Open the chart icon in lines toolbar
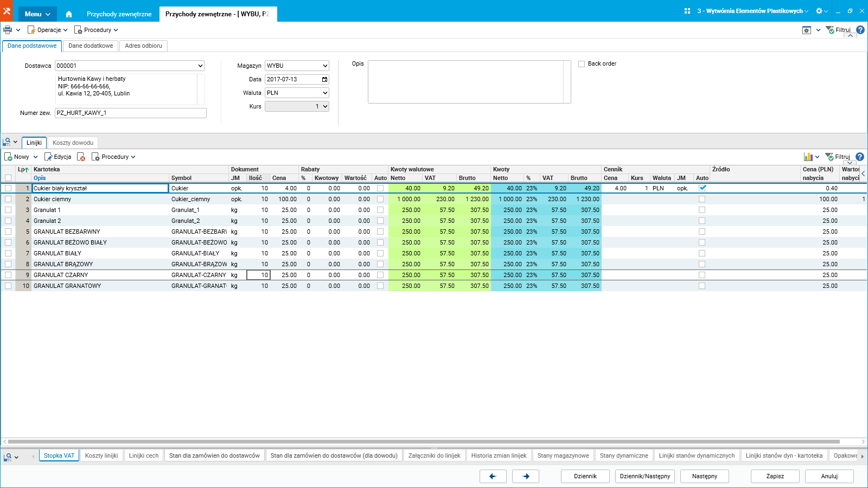The height and width of the screenshot is (488, 868). coord(808,157)
